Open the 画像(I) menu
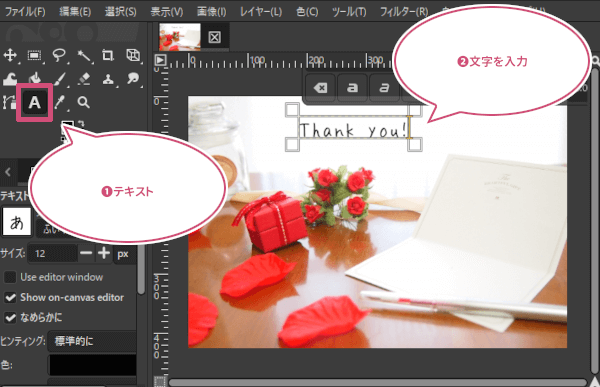 (x=211, y=11)
